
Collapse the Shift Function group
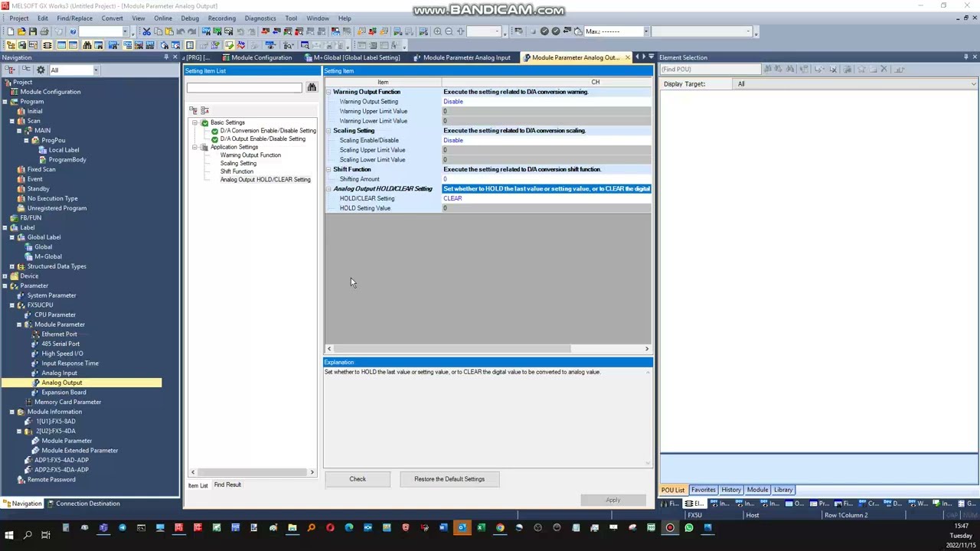(x=328, y=169)
